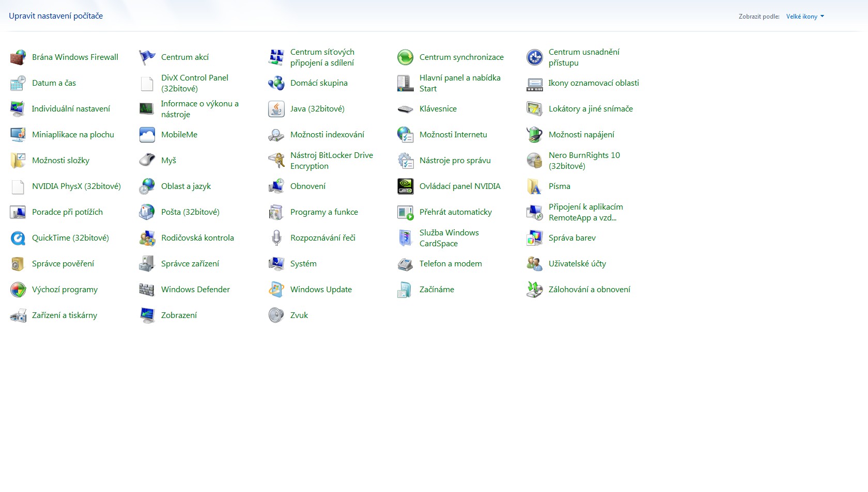Click the Poradce při potížích link

pos(67,212)
